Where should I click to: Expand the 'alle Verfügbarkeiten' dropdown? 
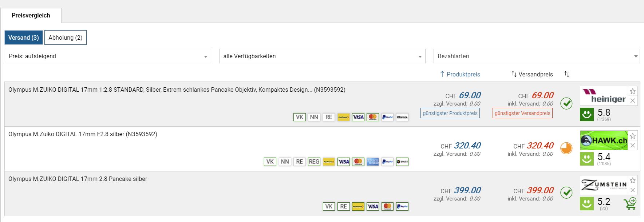322,56
